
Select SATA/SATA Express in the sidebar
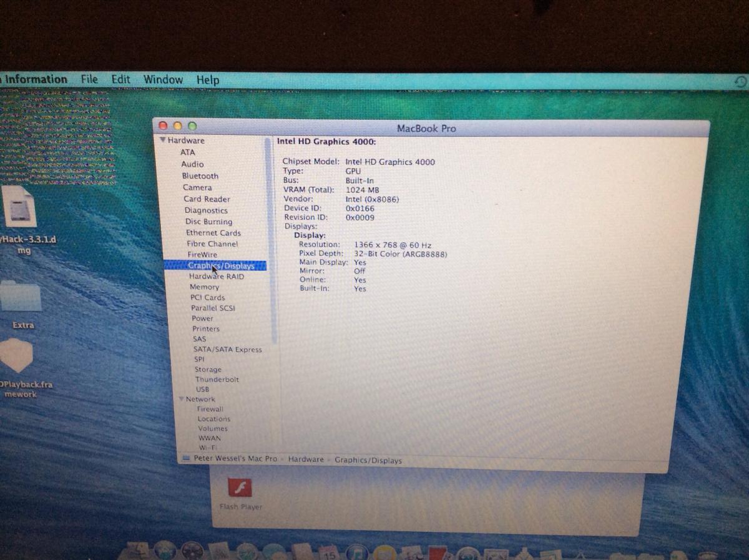click(x=227, y=350)
